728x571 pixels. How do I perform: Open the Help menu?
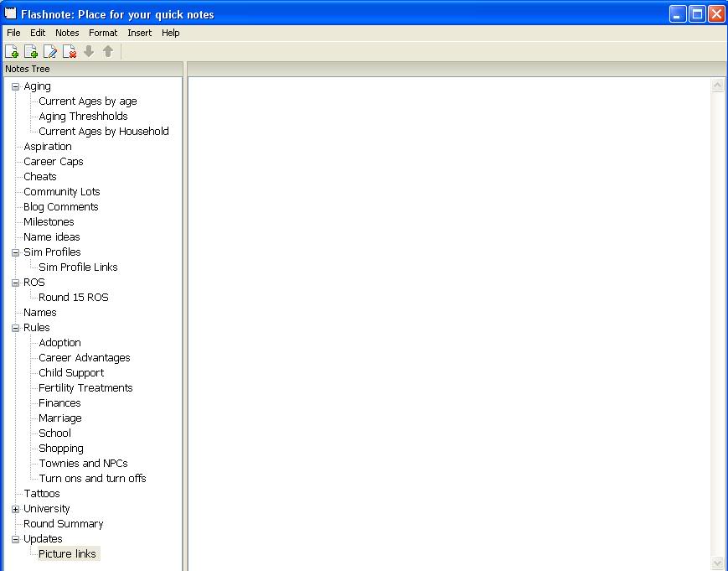(170, 33)
